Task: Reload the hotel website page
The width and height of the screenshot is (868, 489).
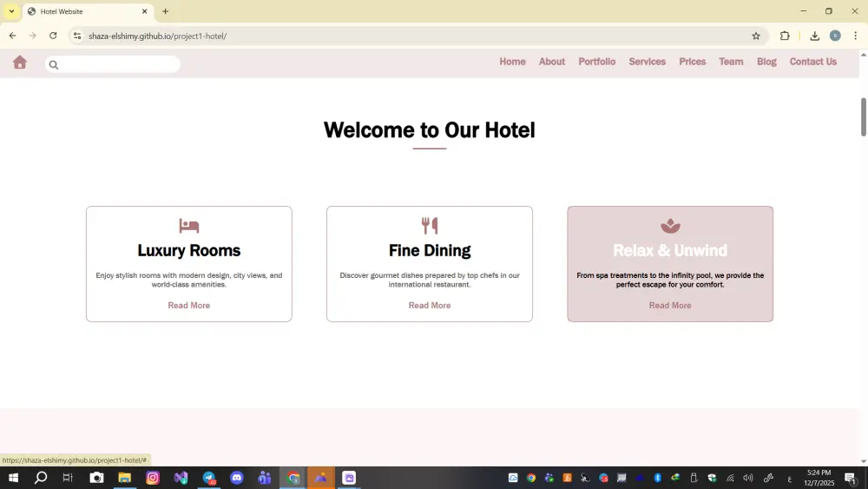Action: tap(53, 36)
